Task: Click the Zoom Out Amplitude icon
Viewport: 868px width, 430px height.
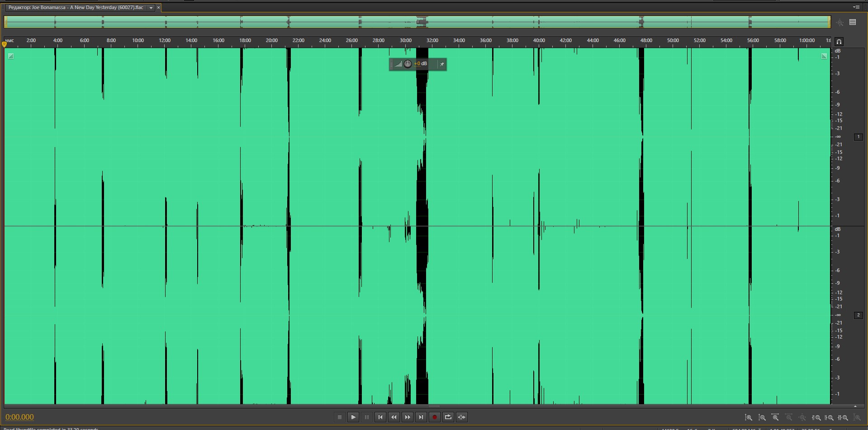Action: point(762,418)
